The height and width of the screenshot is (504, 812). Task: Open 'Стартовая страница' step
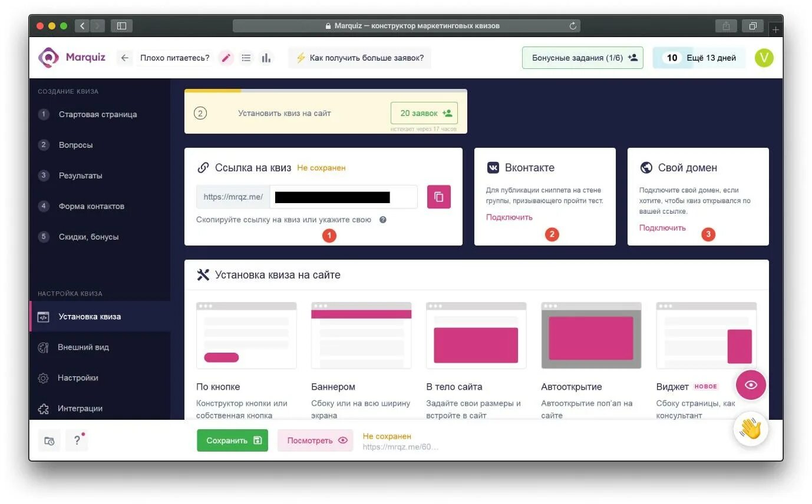point(98,114)
